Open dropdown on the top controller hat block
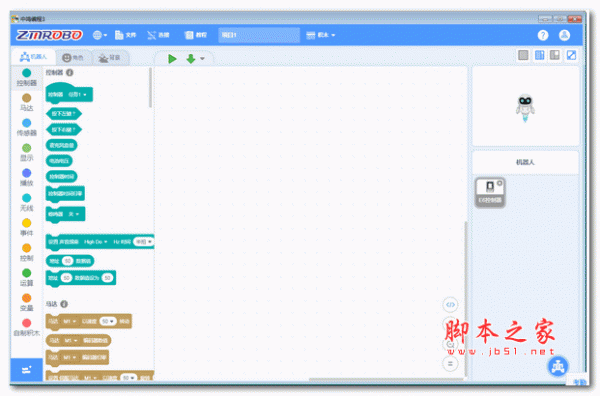Image resolution: width=600 pixels, height=396 pixels. pyautogui.click(x=78, y=95)
